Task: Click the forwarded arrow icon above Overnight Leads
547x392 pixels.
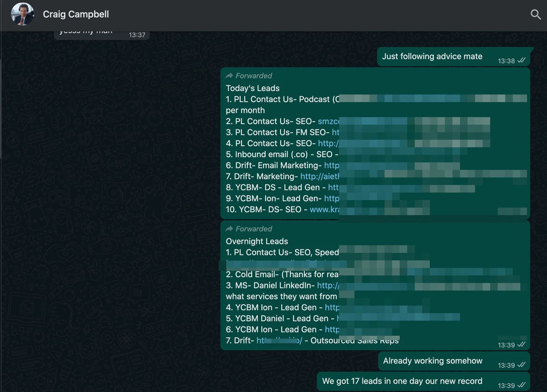Action: click(x=229, y=229)
